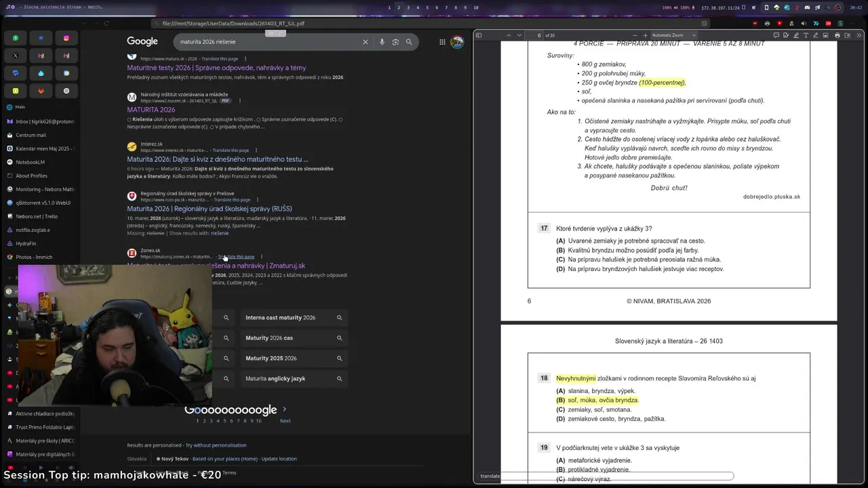Go to results page 10

(x=258, y=421)
